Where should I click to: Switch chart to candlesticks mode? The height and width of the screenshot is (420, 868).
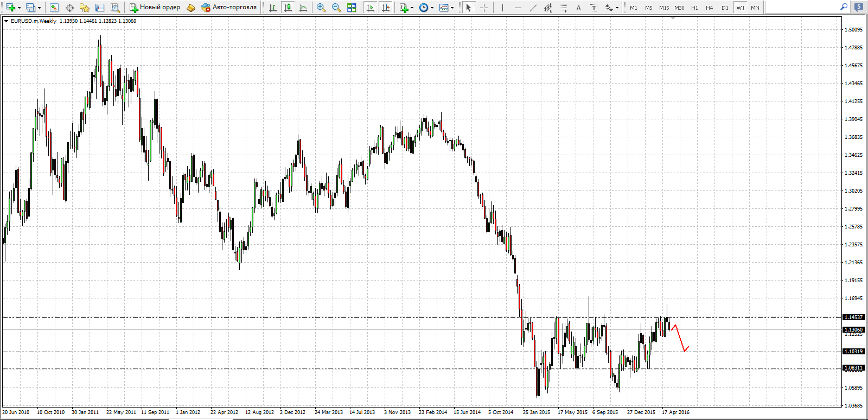[x=288, y=8]
